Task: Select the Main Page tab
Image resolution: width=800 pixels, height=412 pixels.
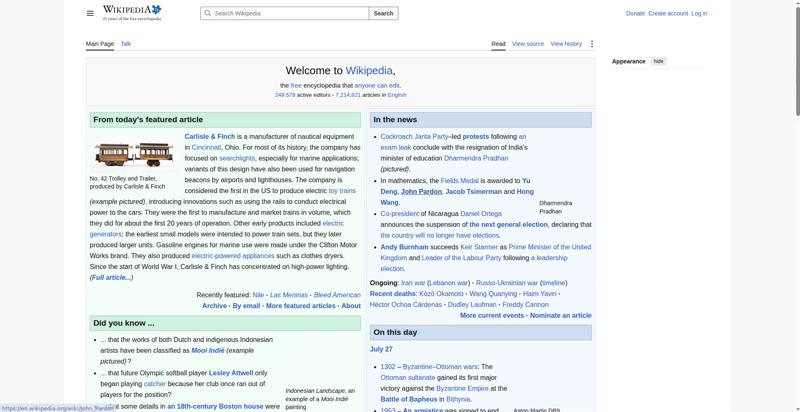Action: pos(100,44)
